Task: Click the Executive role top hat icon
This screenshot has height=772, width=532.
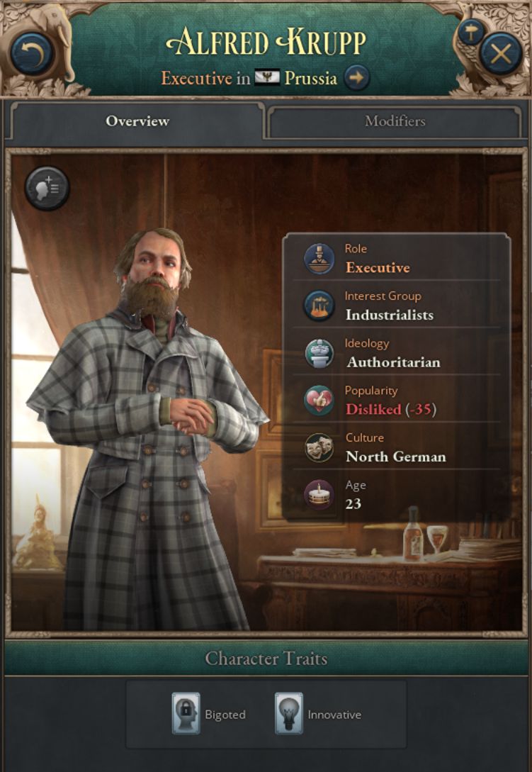Action: click(319, 259)
